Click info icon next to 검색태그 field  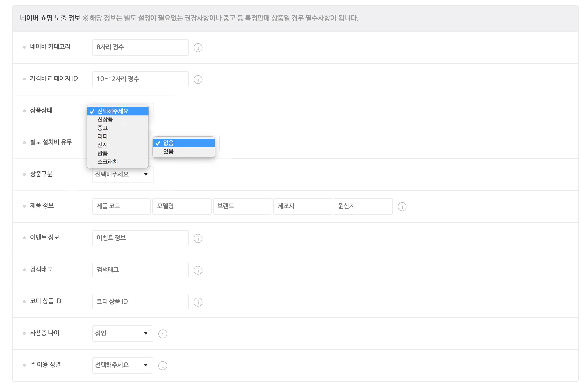click(198, 270)
